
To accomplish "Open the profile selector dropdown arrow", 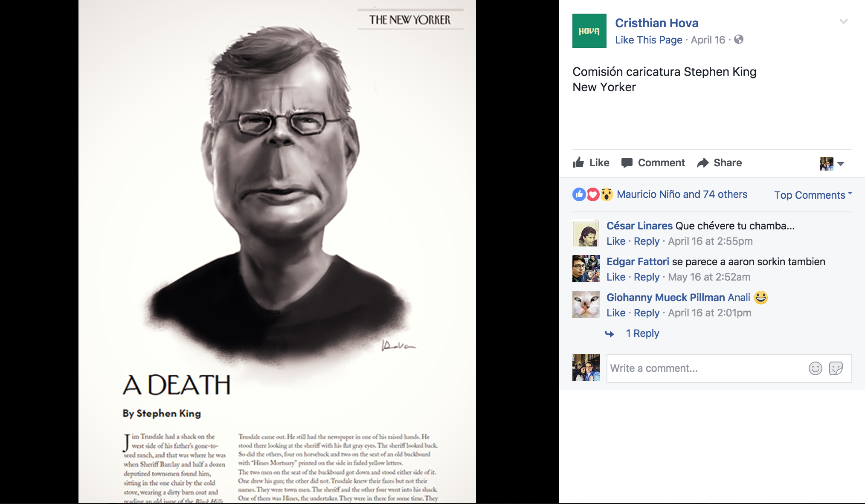I will 841,164.
